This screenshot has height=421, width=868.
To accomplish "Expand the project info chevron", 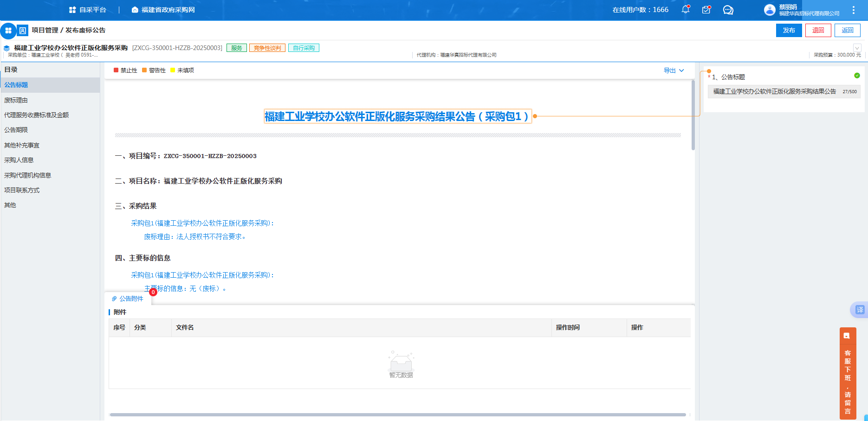I will (857, 48).
